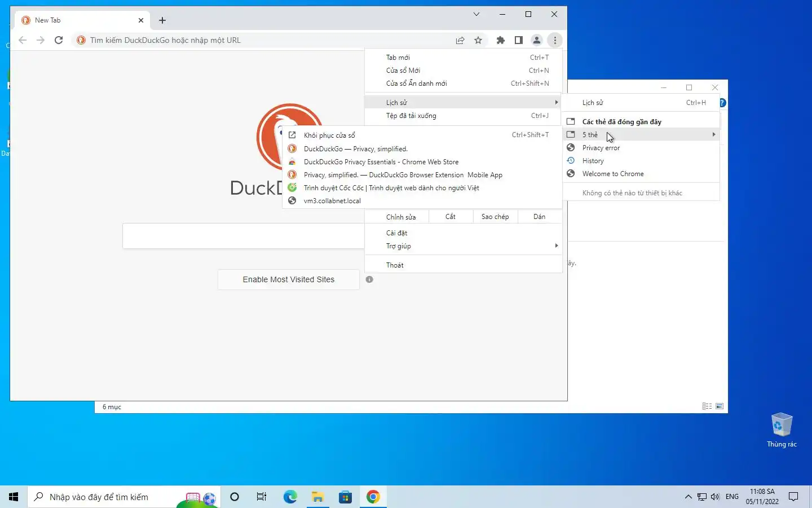The width and height of the screenshot is (812, 508).
Task: Select Tab mới in the Chrome menu
Action: pyautogui.click(x=464, y=57)
